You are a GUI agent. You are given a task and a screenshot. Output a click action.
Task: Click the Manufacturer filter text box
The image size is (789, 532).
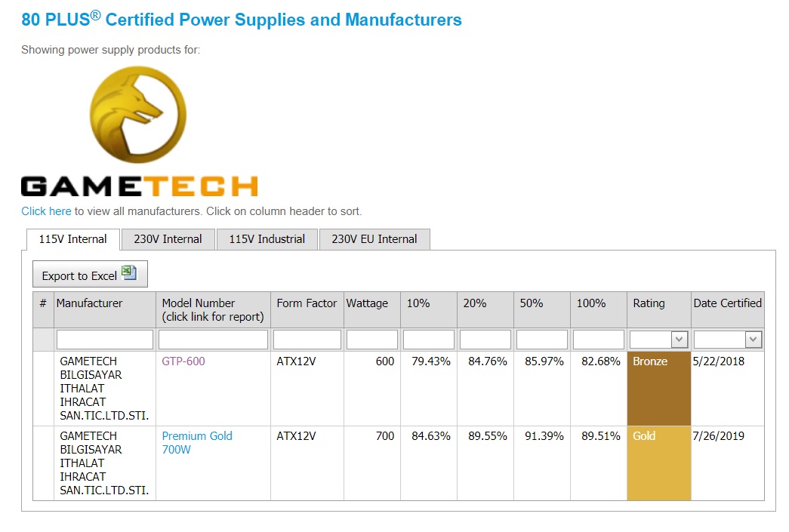point(104,340)
